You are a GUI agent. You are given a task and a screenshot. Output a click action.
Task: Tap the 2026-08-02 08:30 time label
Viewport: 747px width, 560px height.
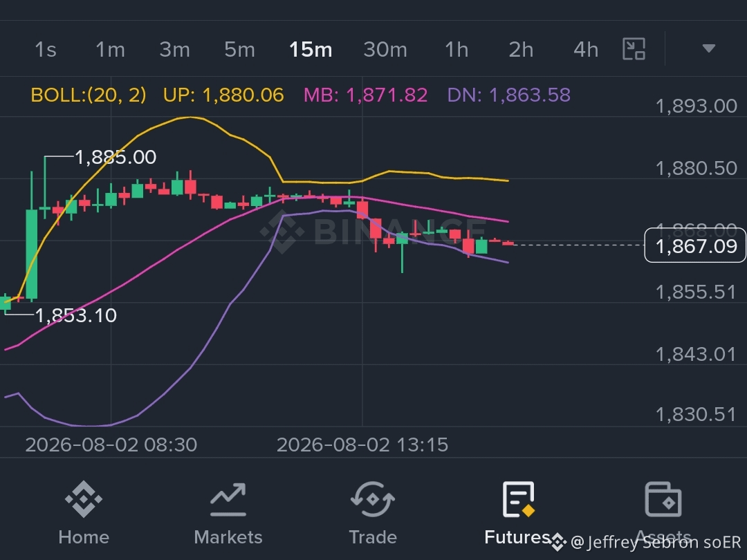(x=111, y=445)
